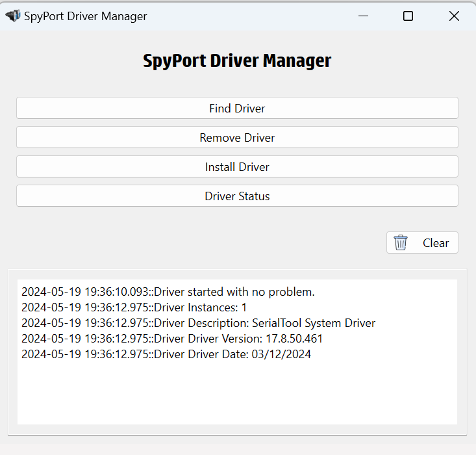Check the Driver Status button
476x455 pixels.
[x=237, y=196]
